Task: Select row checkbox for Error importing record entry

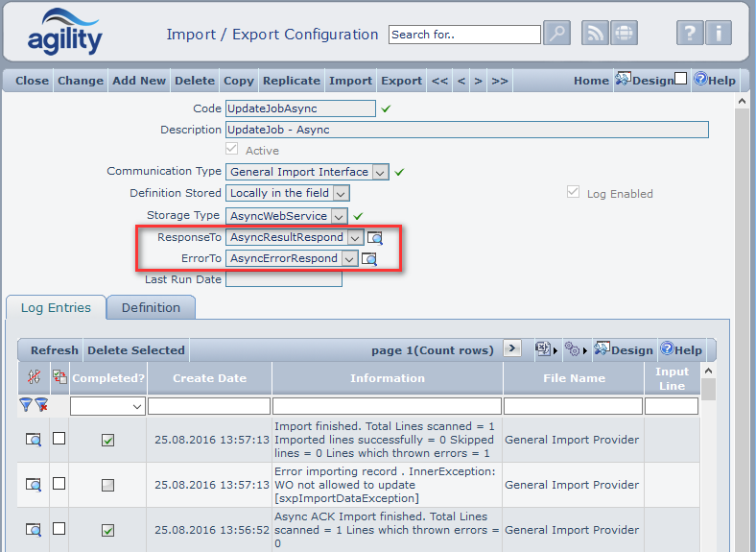Action: [x=59, y=483]
